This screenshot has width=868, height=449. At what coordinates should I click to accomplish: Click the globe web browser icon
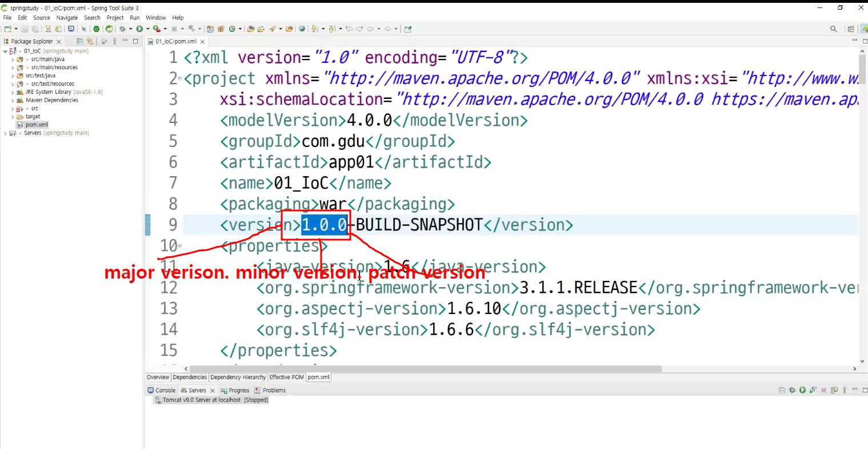302,29
